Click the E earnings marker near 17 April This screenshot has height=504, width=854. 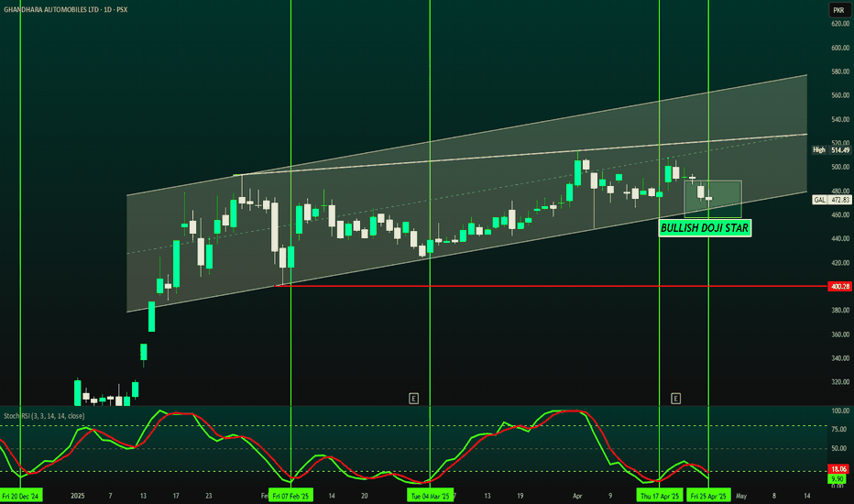pos(675,399)
